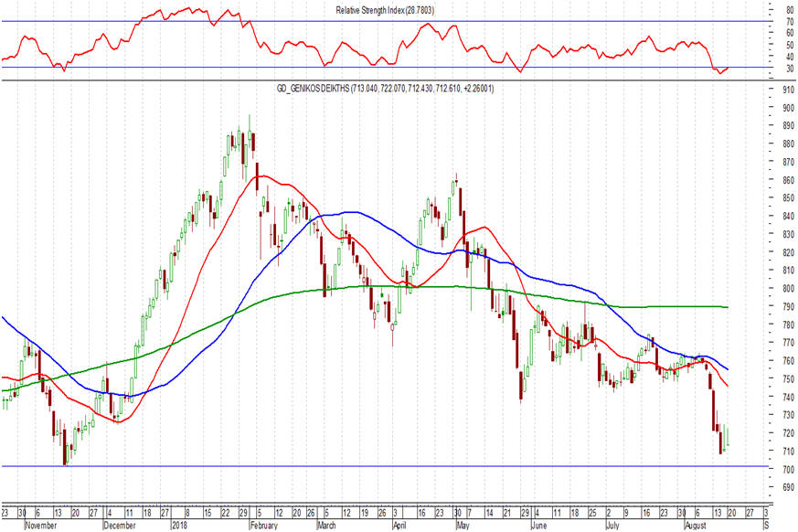Screen dimensions: 798x532
Task: Select the March month label
Action: click(326, 525)
